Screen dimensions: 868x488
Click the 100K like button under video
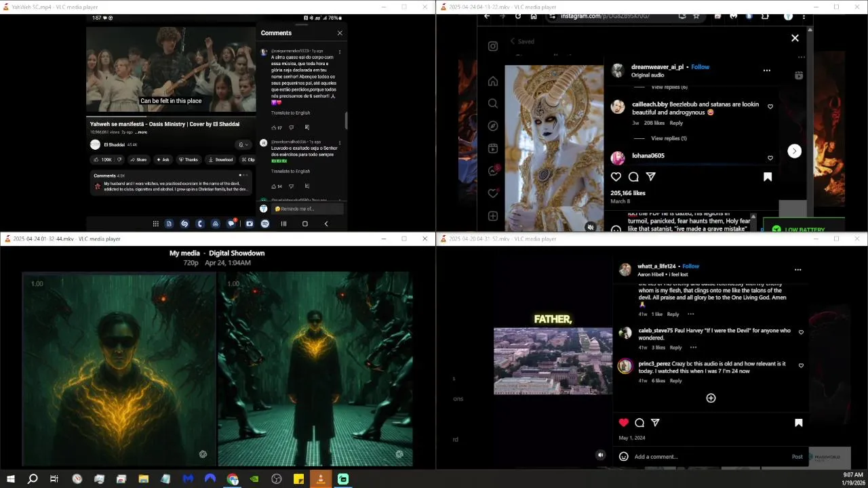pyautogui.click(x=104, y=160)
